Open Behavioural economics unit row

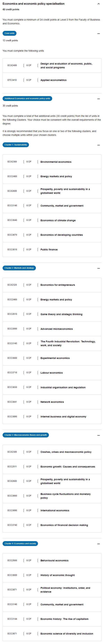tap(52, 560)
